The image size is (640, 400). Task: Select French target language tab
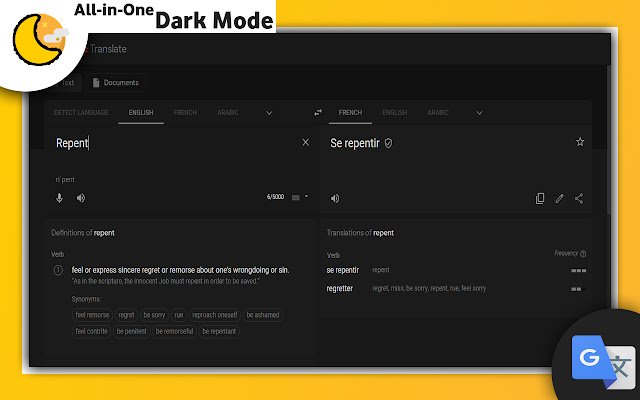coord(350,113)
